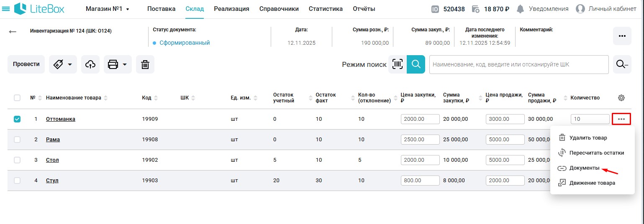Screen dimensions: 644x224
Task: Click the notifications bell icon
Action: coord(520,9)
